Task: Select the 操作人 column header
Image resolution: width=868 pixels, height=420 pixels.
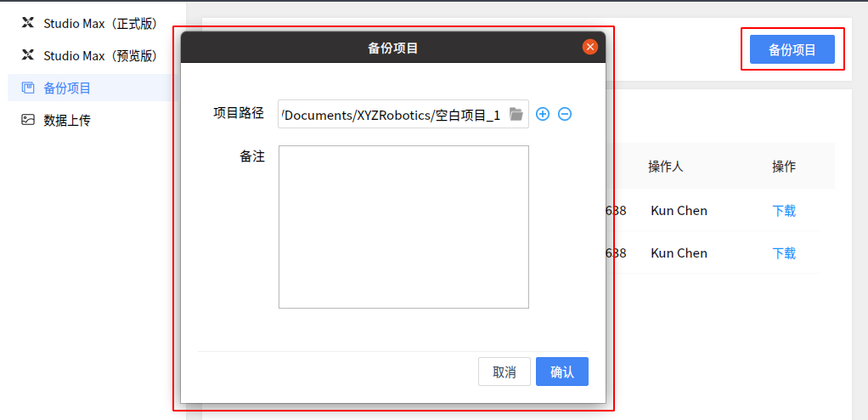Action: click(x=665, y=167)
